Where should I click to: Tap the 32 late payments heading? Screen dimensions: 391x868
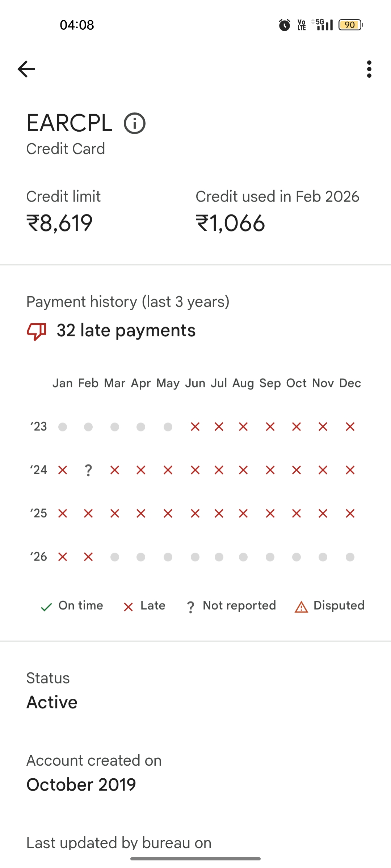(x=126, y=331)
